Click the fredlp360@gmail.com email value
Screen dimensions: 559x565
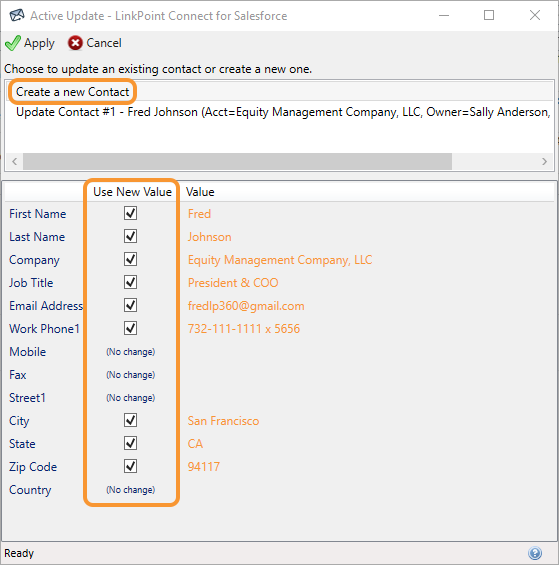point(246,306)
